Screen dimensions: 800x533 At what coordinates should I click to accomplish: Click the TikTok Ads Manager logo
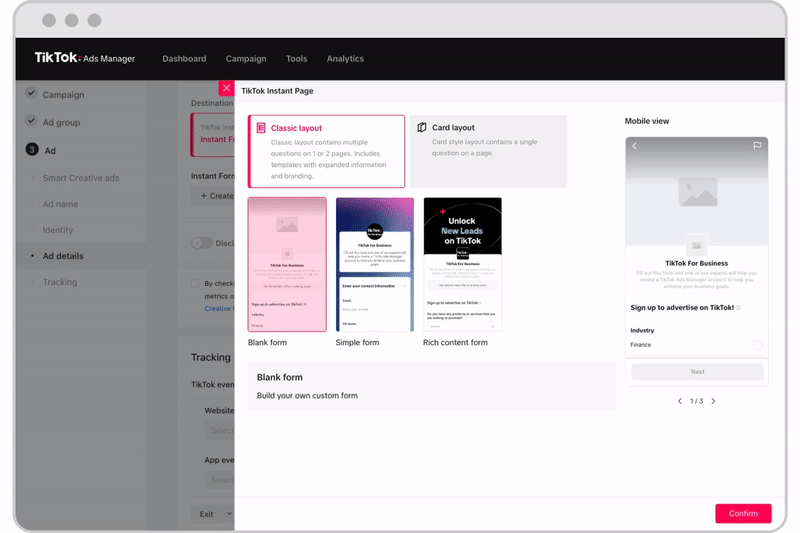pyautogui.click(x=85, y=58)
